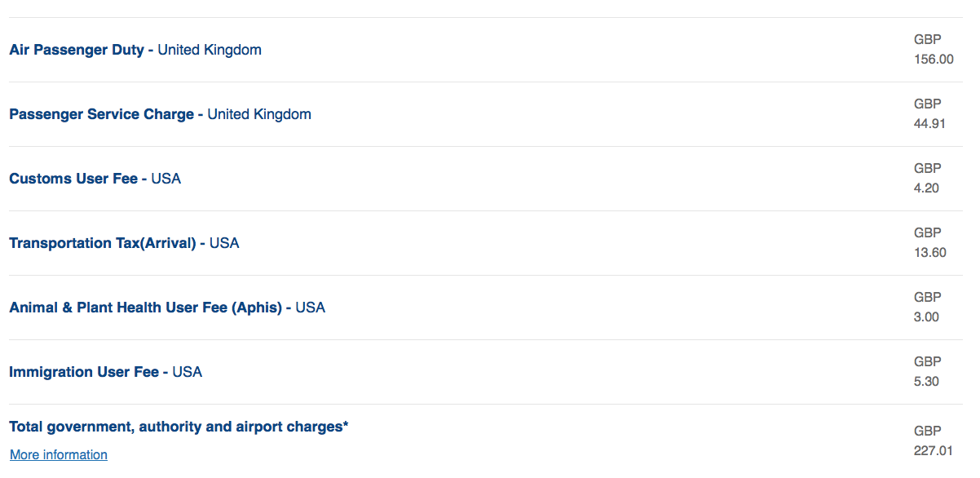Click United Kingdom beside Air Passenger Duty
Viewport: 980px width, 478px height.
(x=210, y=50)
